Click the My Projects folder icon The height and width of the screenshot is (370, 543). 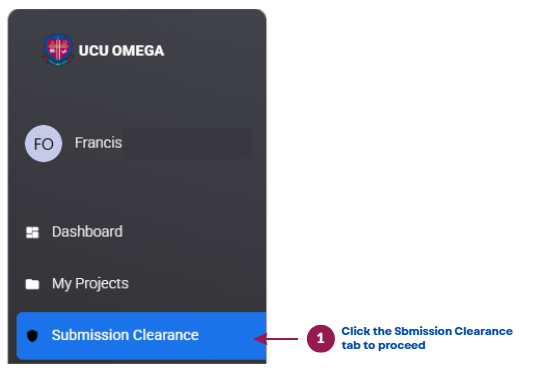pyautogui.click(x=33, y=284)
